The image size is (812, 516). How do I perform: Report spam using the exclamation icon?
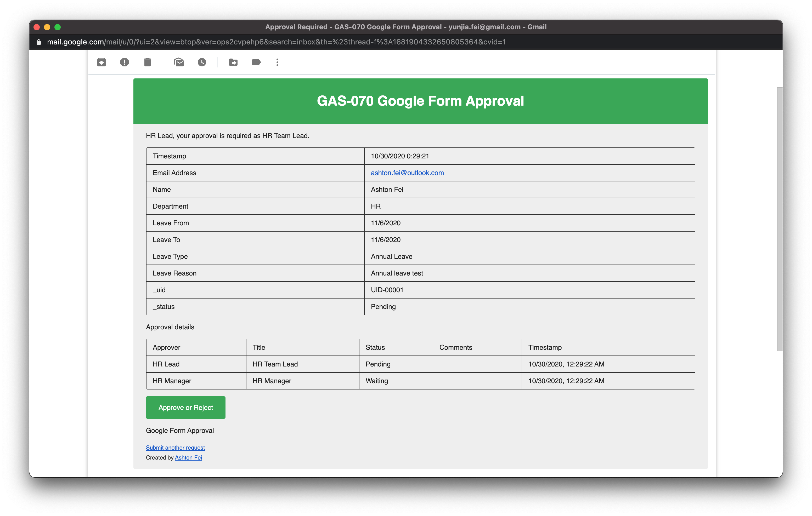[125, 62]
